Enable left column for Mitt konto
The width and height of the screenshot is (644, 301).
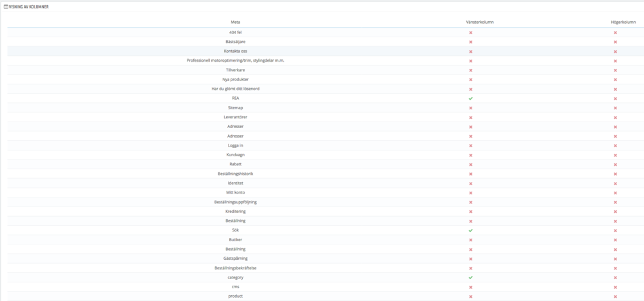click(471, 193)
